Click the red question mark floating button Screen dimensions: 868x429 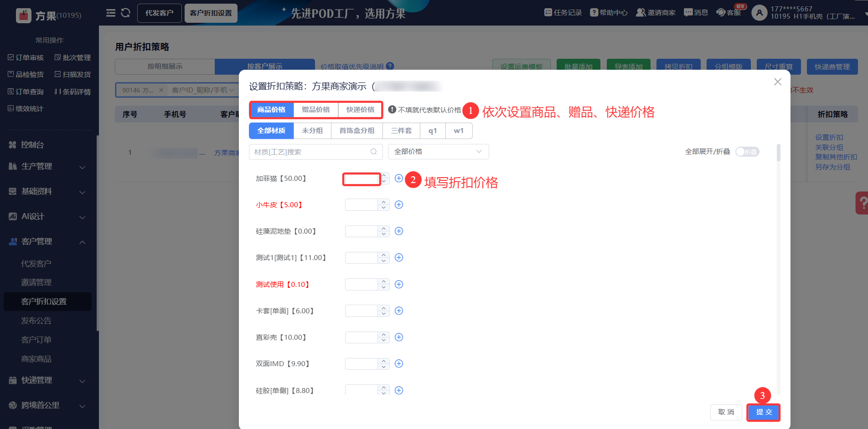click(x=862, y=203)
